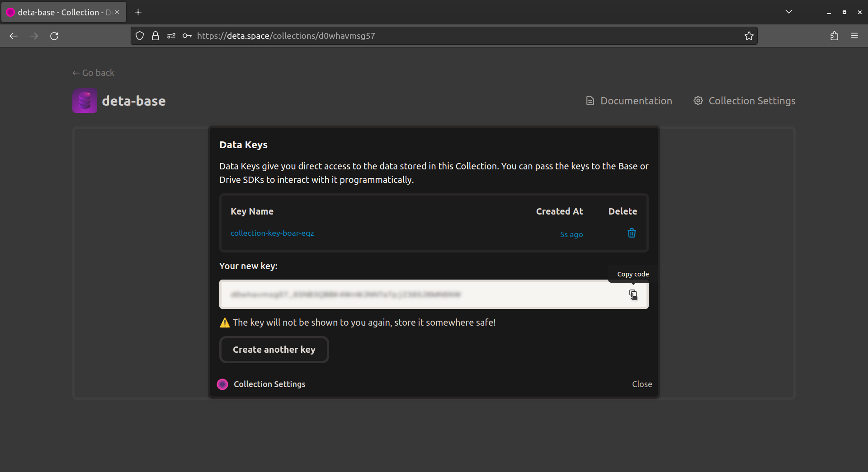Click the Documentation page icon
868x472 pixels.
pyautogui.click(x=590, y=101)
